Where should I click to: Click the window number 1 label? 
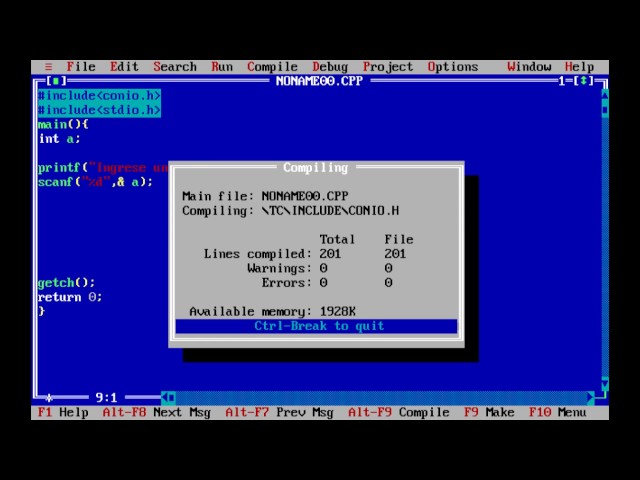[x=562, y=81]
